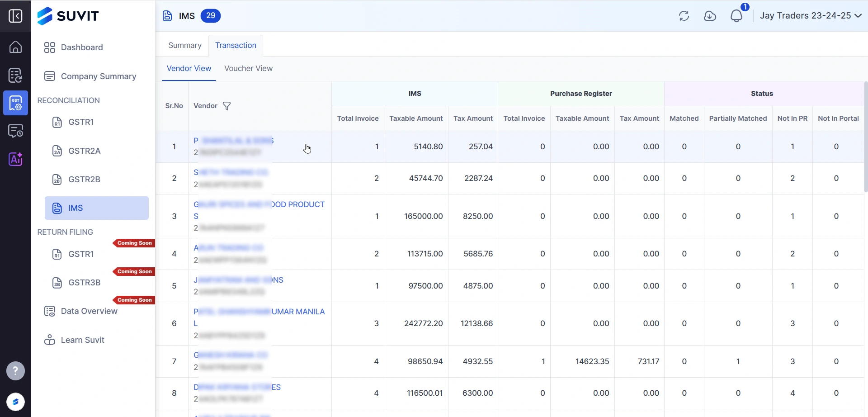Open the Dashboard menu item

click(81, 47)
